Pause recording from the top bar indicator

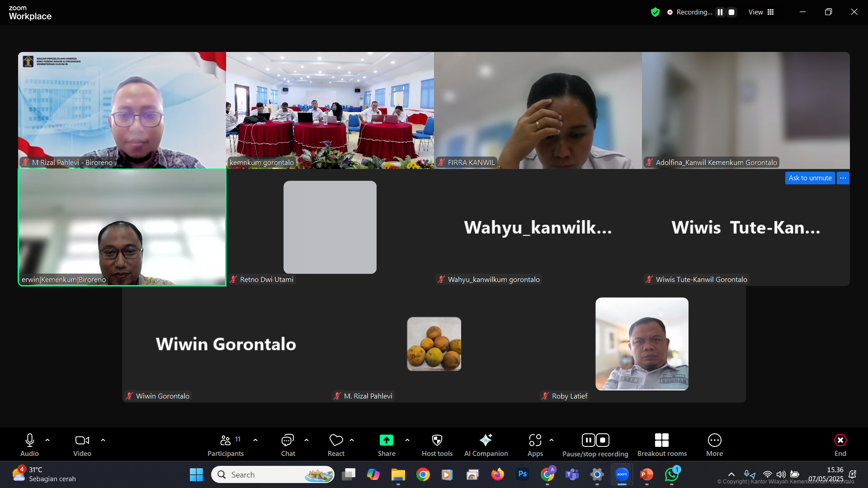720,12
